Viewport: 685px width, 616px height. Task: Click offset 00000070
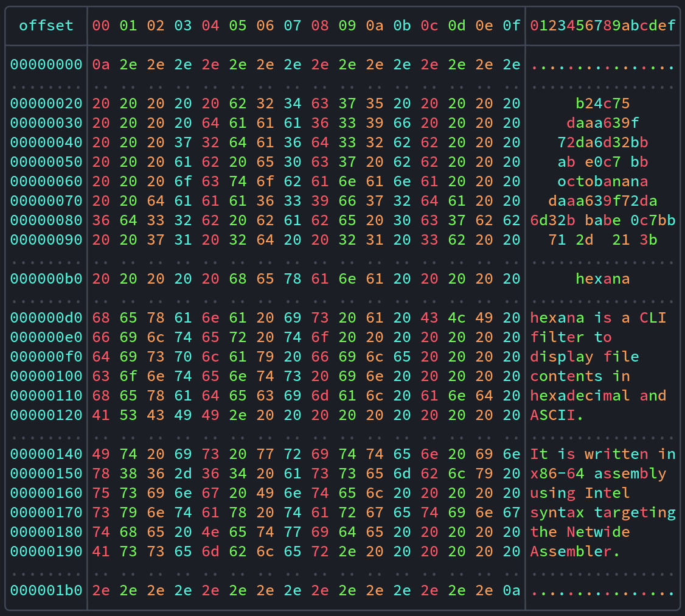[x=46, y=201]
